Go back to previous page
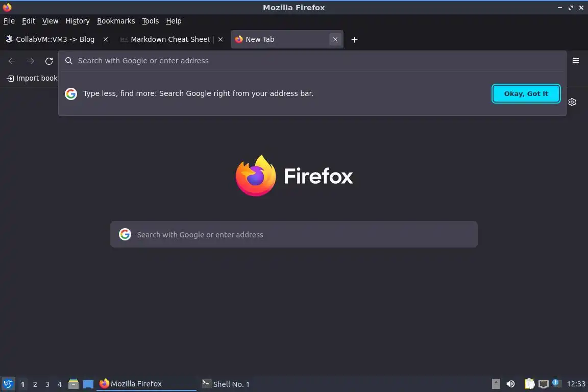The width and height of the screenshot is (588, 392). pos(12,61)
